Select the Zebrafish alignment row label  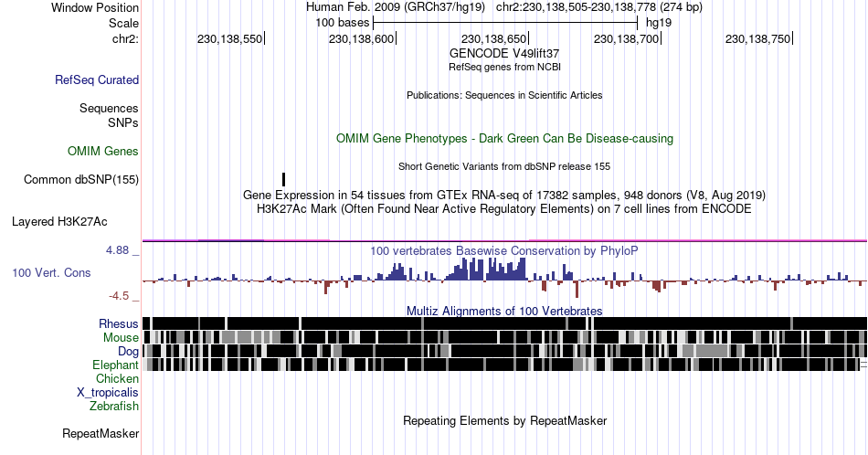click(114, 406)
